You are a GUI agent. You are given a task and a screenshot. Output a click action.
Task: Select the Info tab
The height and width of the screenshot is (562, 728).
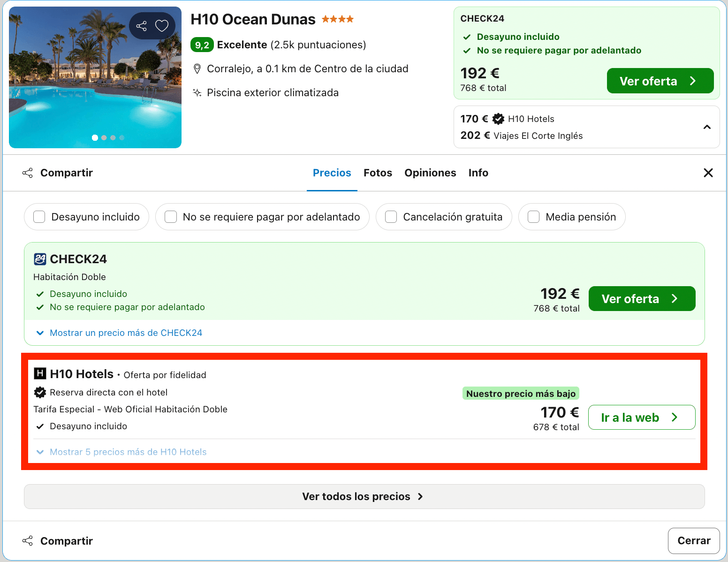(x=478, y=173)
